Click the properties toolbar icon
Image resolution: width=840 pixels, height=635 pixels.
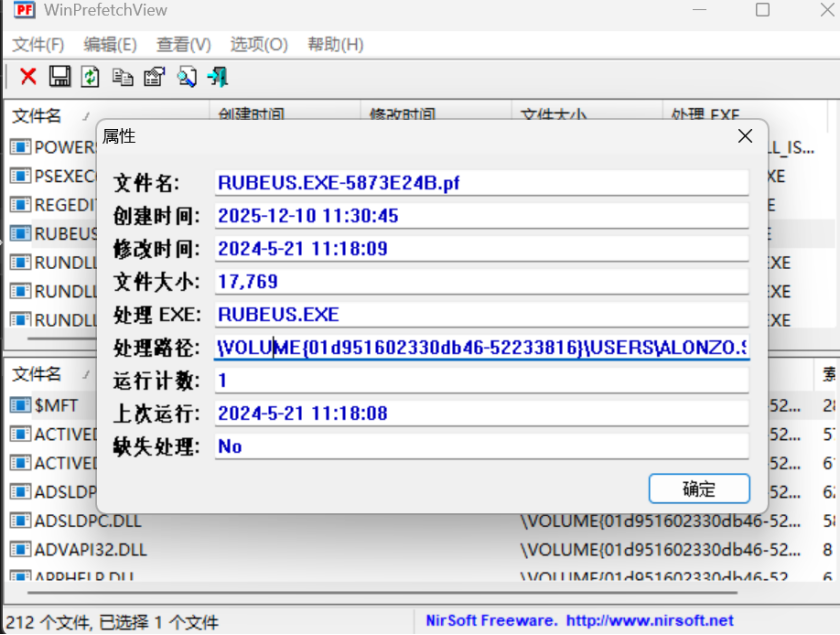coord(154,77)
